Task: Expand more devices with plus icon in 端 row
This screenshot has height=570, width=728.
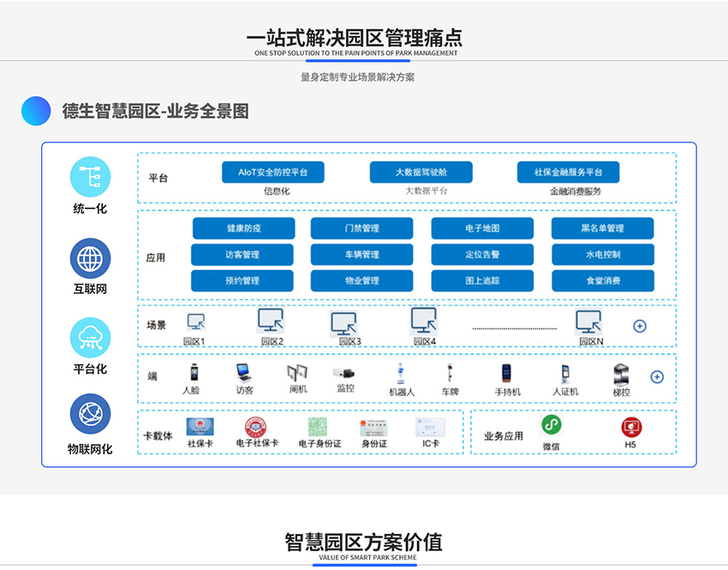Action: (657, 377)
